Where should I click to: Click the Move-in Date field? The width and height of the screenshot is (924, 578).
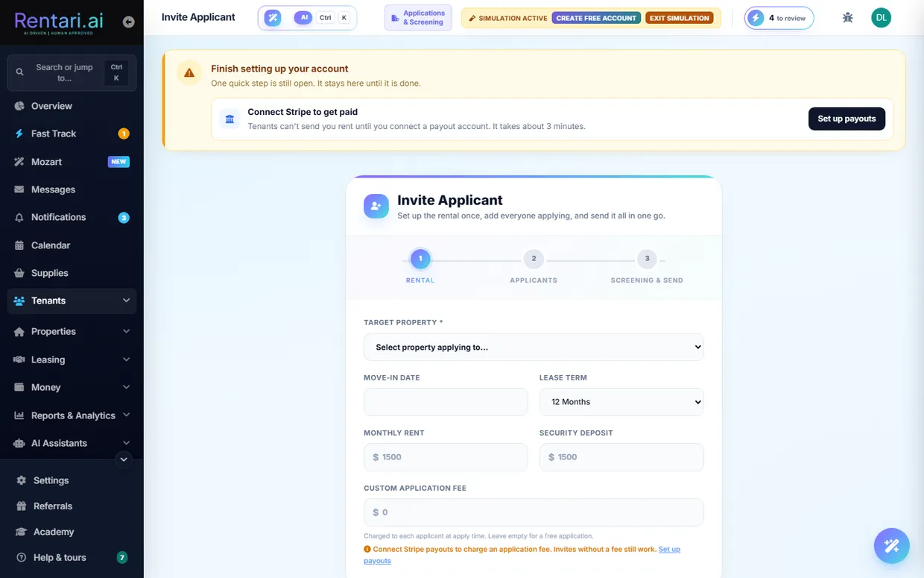click(x=446, y=402)
